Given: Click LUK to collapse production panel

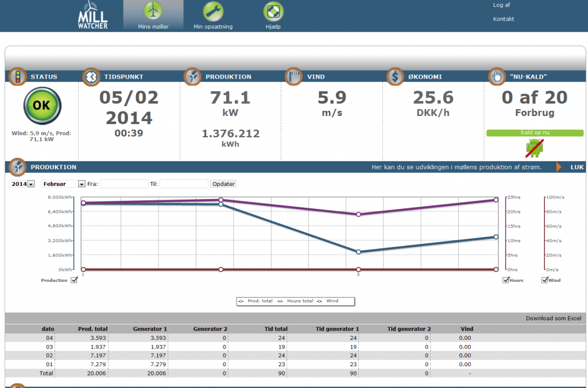Looking at the screenshot, I should [x=577, y=167].
